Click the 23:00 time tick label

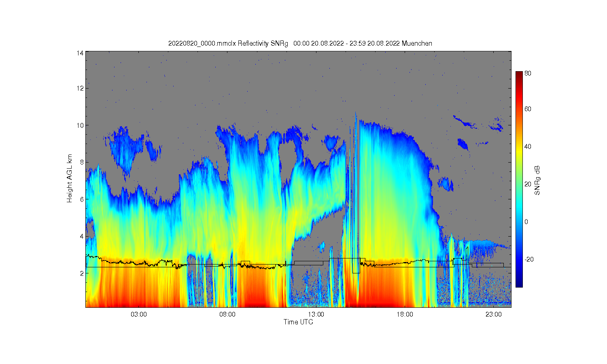[493, 314]
